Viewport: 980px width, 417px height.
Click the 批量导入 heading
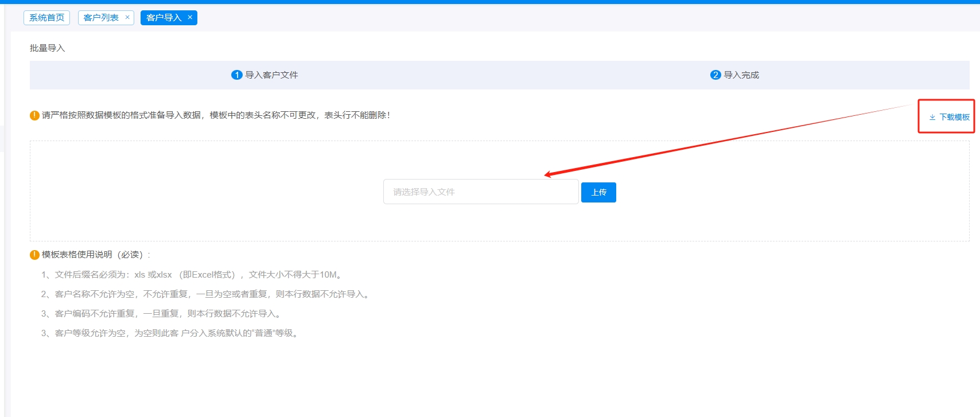tap(48, 48)
